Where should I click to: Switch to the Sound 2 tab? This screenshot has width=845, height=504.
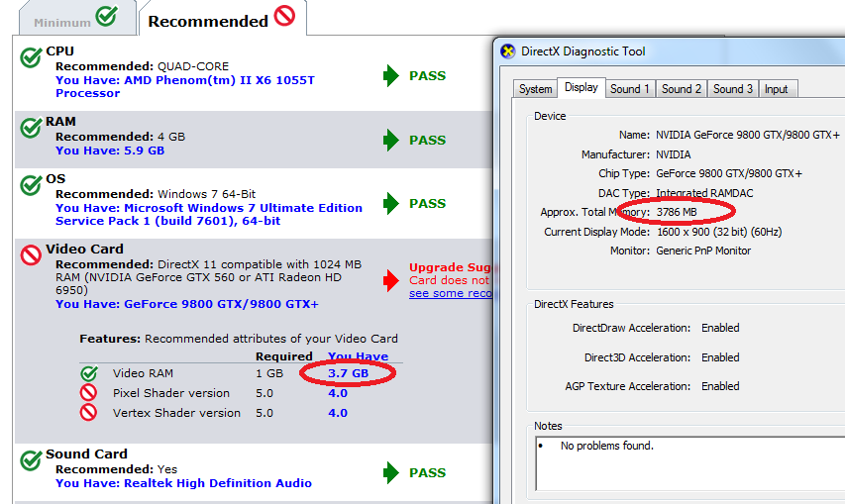tap(682, 89)
